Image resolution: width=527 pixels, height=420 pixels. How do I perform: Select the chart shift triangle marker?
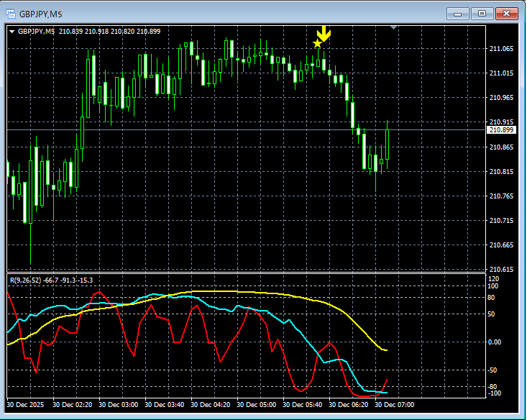(x=393, y=27)
